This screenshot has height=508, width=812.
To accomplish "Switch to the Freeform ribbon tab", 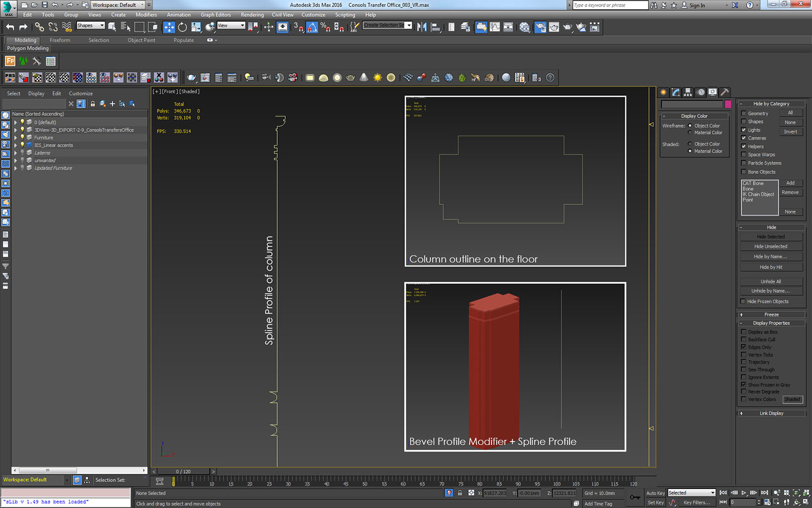I will pos(60,40).
